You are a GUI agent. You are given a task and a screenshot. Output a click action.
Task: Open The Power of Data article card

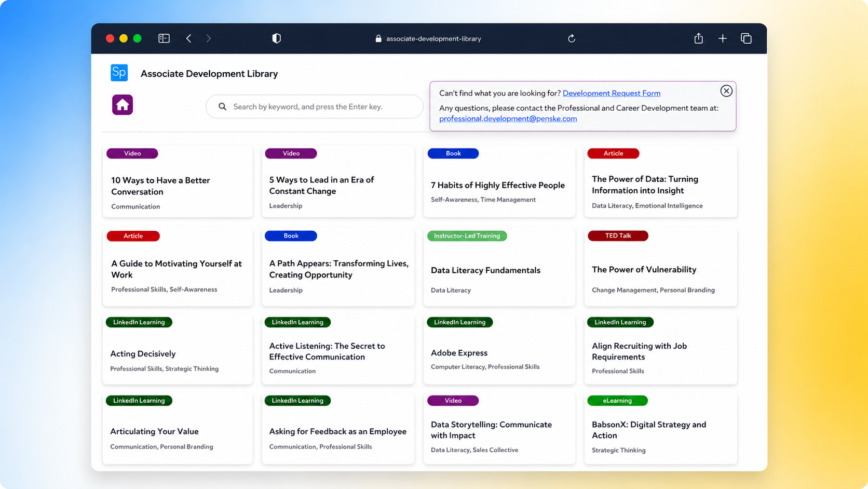(661, 181)
